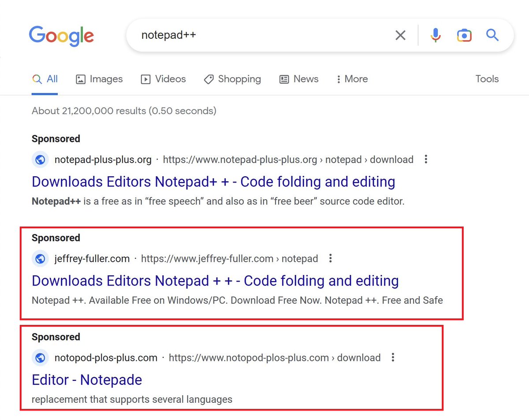
Task: Start voice search with microphone icon
Action: tap(436, 35)
